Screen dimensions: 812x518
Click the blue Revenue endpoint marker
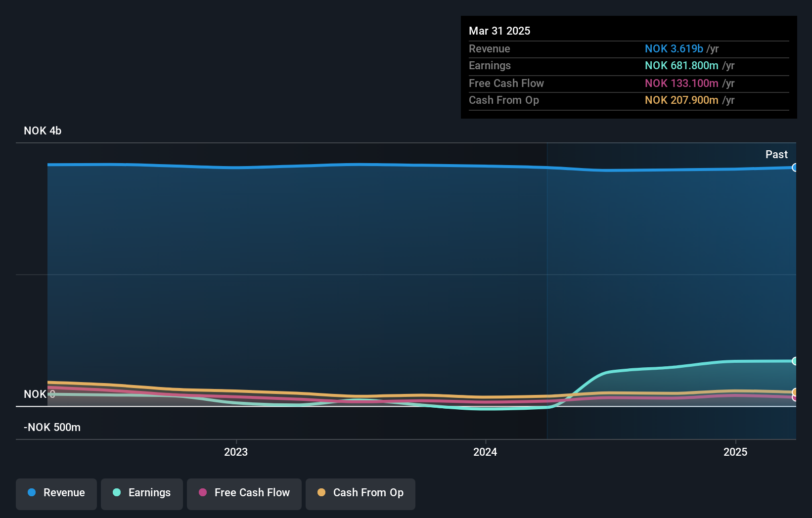pos(795,168)
